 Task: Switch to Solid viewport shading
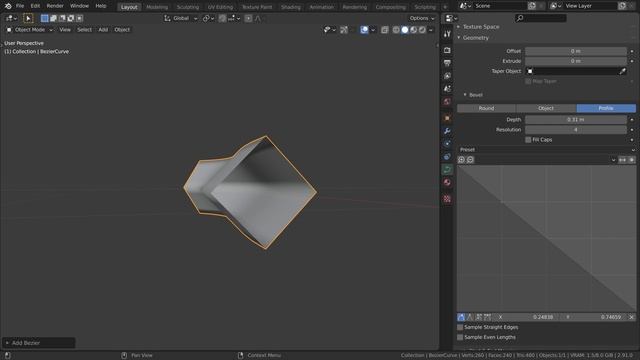click(x=404, y=30)
